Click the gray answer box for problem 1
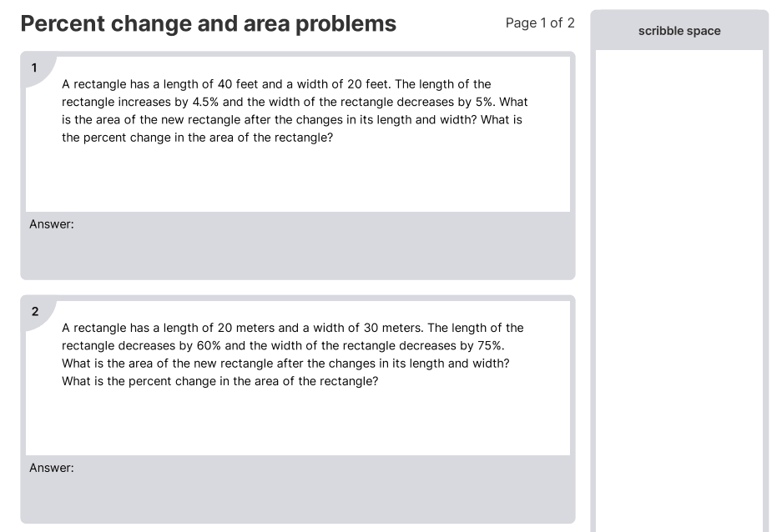Viewport: 782px width, 532px height. point(297,250)
